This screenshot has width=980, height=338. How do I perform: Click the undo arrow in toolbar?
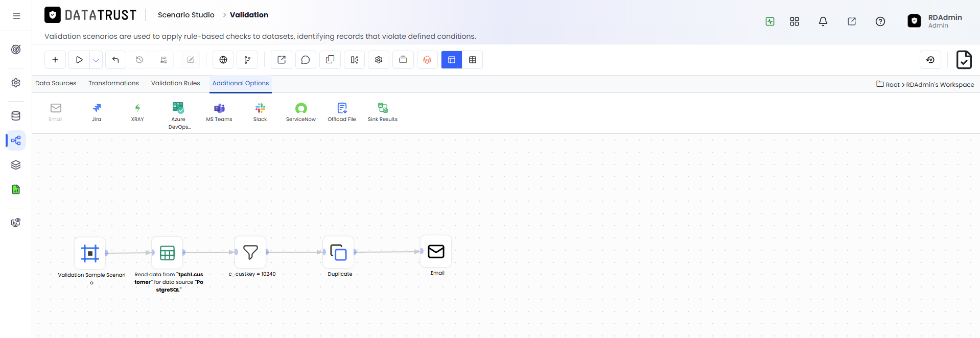click(x=115, y=60)
